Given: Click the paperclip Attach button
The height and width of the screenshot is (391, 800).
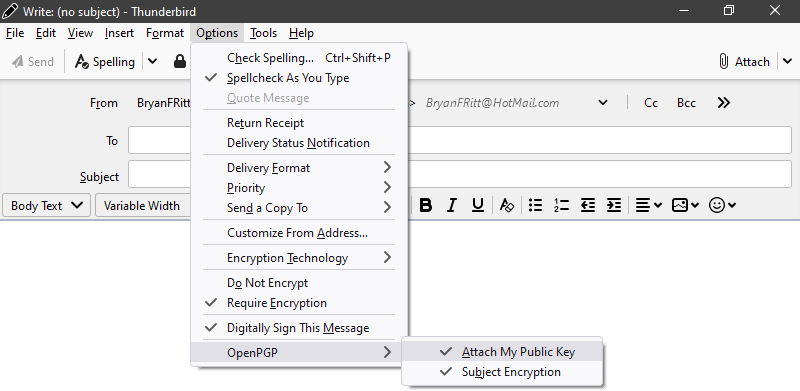Looking at the screenshot, I should point(743,62).
